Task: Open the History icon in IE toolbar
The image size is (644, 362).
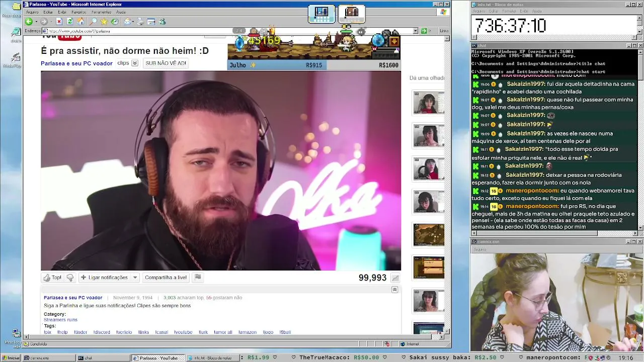Action: [115, 22]
